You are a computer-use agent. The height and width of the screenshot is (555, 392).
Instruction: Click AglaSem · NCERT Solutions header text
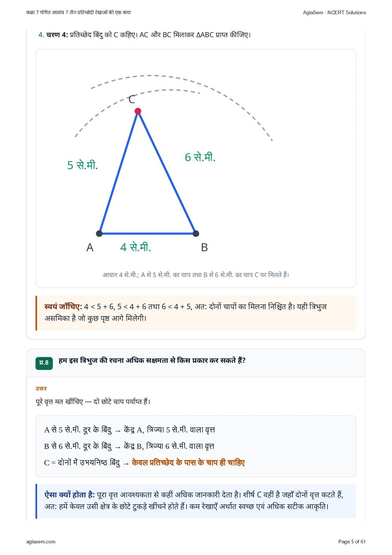click(x=334, y=12)
